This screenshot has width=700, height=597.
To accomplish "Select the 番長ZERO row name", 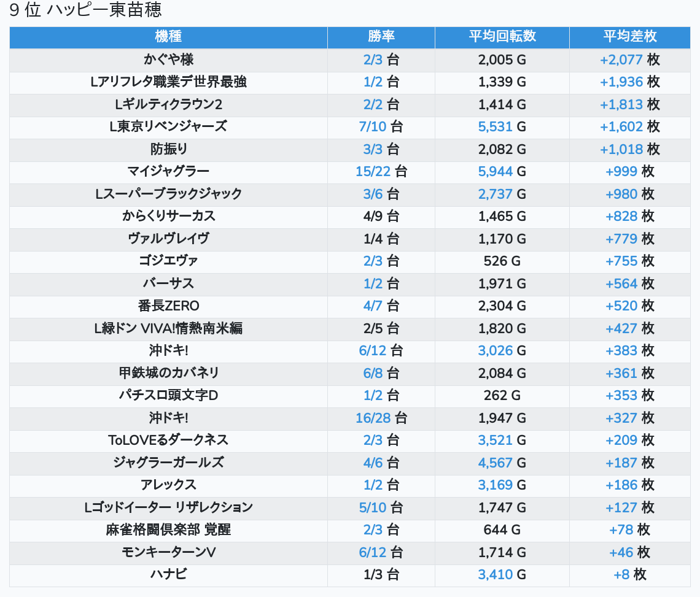I will (x=168, y=306).
